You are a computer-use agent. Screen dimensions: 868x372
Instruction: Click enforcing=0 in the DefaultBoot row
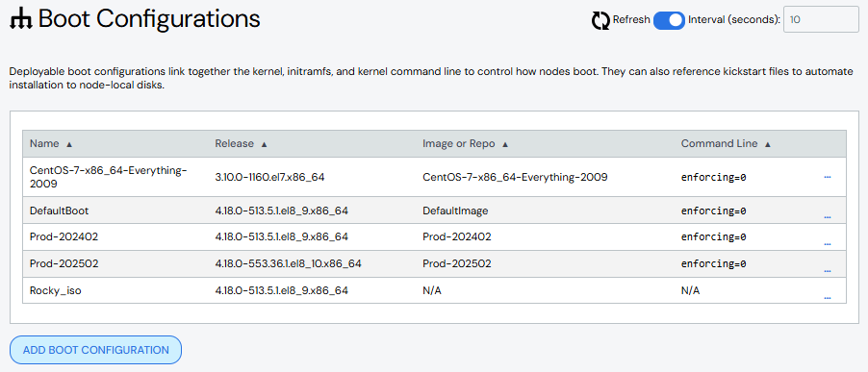pyautogui.click(x=714, y=211)
